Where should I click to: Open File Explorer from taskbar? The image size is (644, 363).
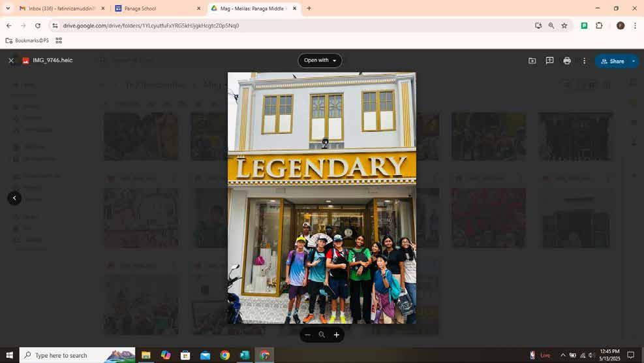click(146, 355)
